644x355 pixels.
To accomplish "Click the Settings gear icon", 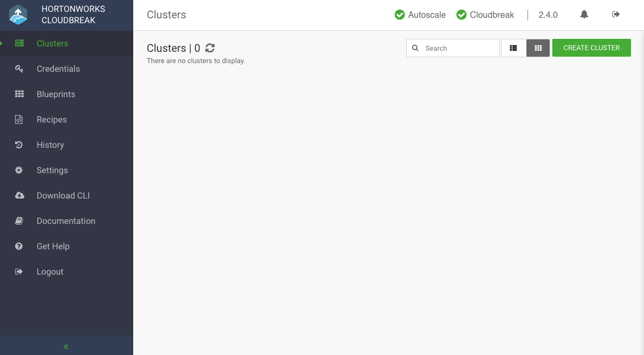I will pos(19,170).
